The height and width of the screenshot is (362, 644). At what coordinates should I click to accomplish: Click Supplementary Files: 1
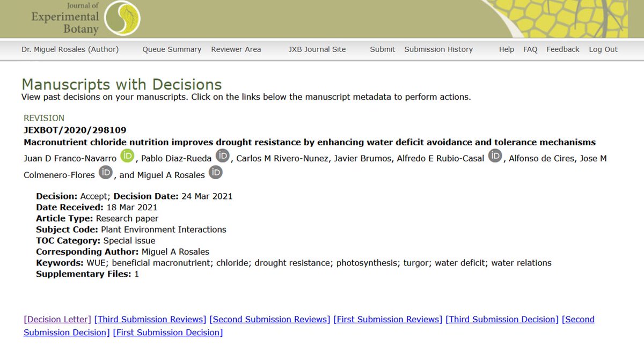pos(87,274)
